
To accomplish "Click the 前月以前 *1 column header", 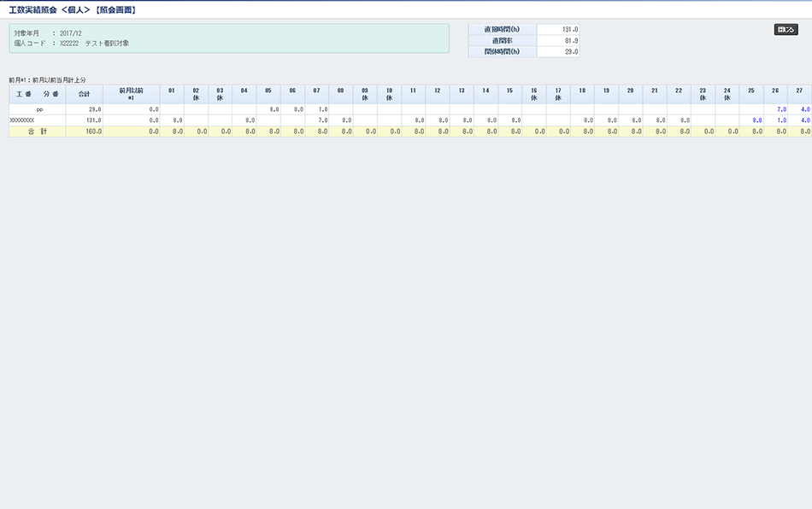I will click(x=131, y=94).
